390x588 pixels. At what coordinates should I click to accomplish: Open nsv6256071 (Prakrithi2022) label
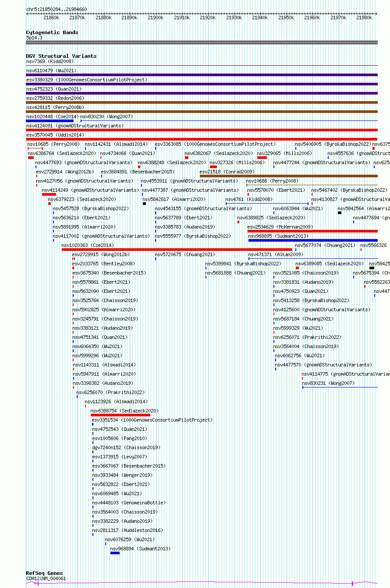307,337
